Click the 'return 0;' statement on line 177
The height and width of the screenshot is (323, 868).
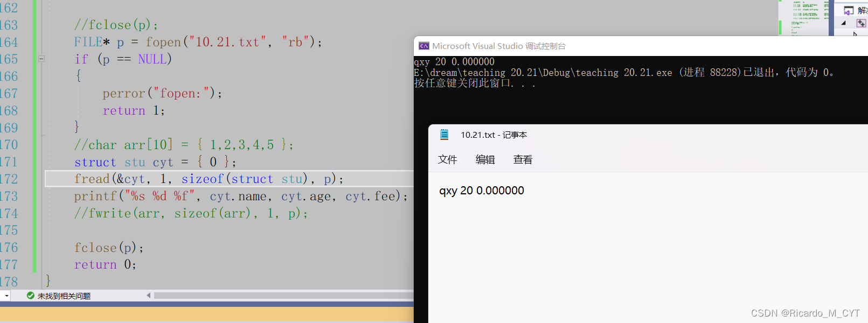tap(105, 264)
